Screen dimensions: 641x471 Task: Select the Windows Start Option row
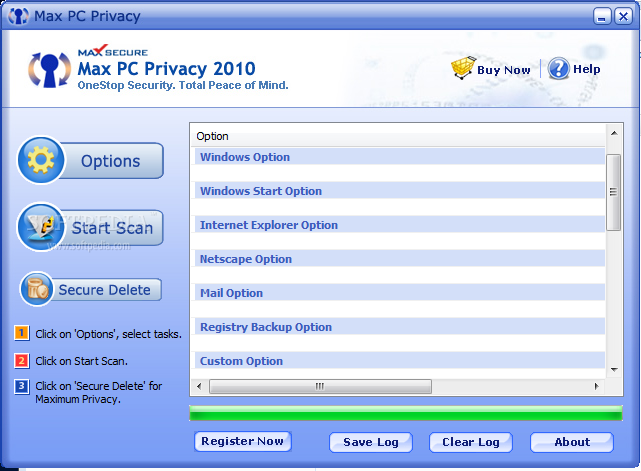[400, 191]
